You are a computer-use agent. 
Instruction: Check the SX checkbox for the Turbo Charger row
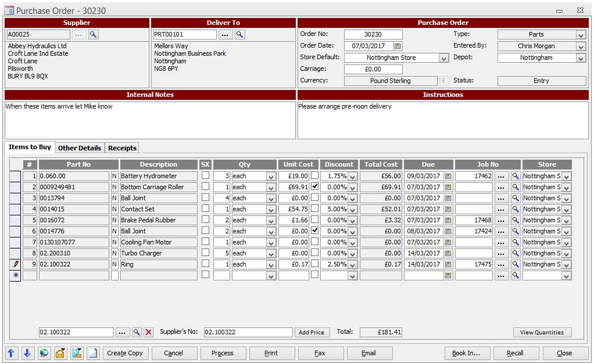coord(205,253)
